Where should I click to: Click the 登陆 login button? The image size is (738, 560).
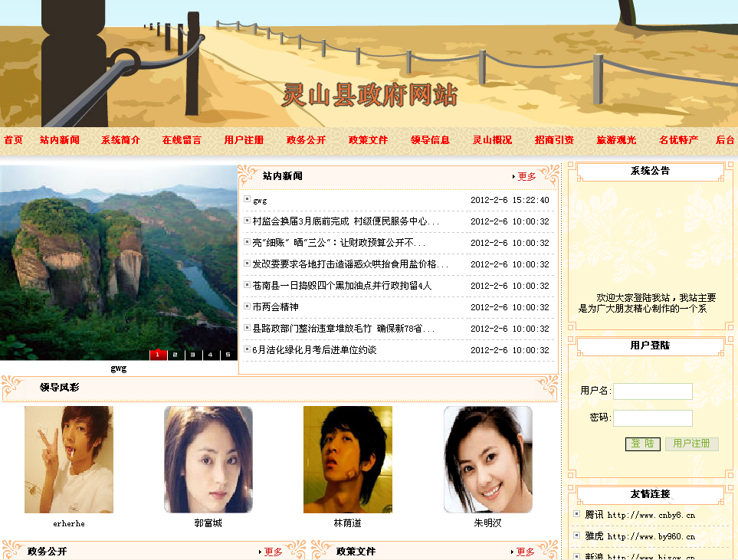click(642, 444)
